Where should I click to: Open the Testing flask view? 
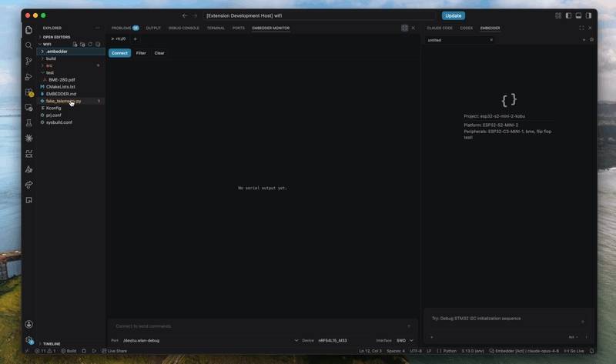[x=28, y=123]
